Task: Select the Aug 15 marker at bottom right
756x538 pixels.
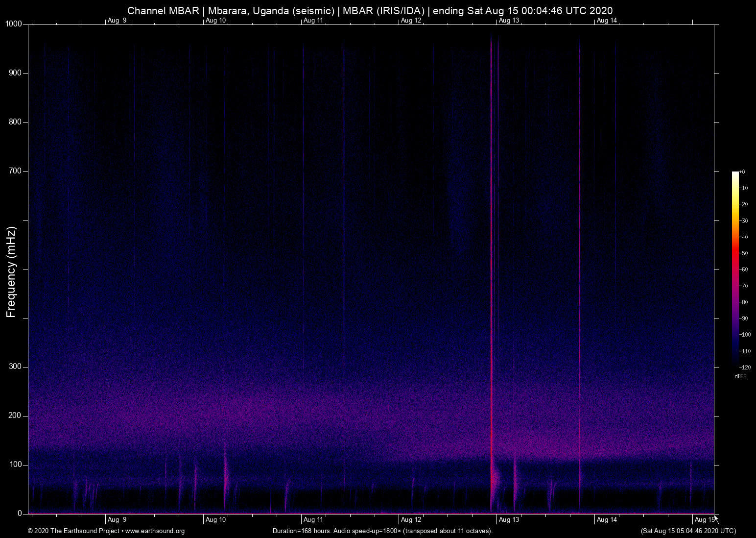Action: (704, 519)
